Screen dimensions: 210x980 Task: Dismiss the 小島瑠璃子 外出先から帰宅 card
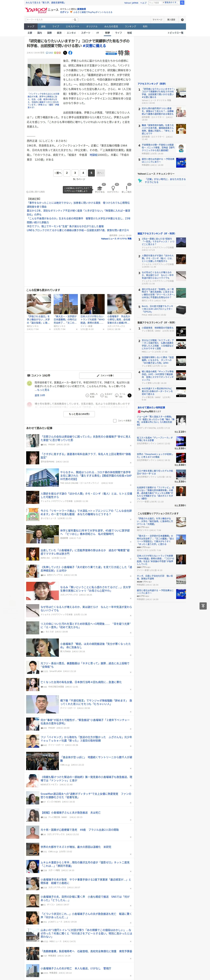[x=130, y=329]
